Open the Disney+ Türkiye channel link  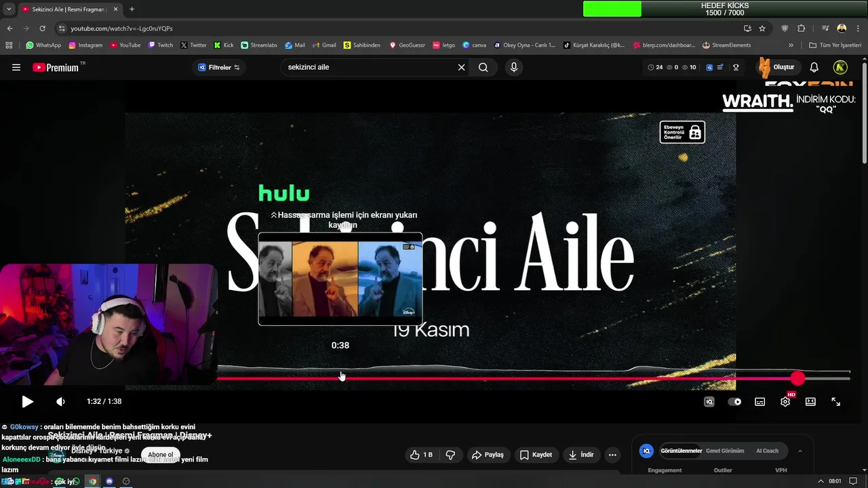coord(96,451)
